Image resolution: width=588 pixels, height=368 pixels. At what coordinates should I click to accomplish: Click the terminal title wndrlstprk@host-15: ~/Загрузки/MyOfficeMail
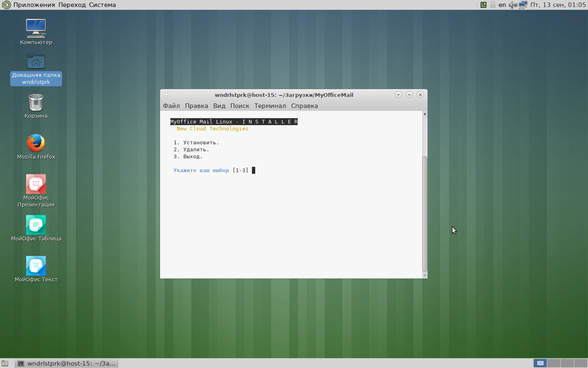click(x=284, y=95)
